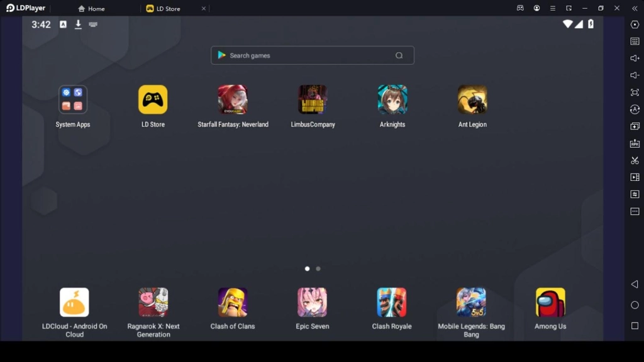644x362 pixels.
Task: Show more sidebar tools
Action: coord(635,211)
